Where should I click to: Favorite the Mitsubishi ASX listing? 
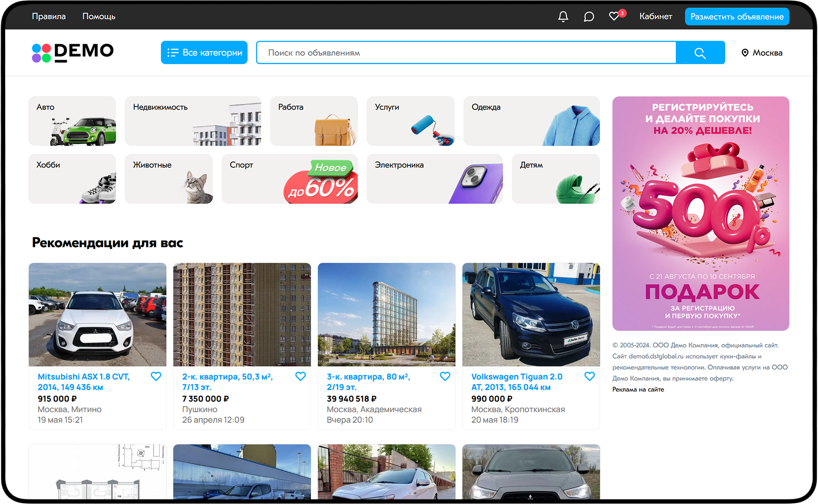tap(156, 376)
